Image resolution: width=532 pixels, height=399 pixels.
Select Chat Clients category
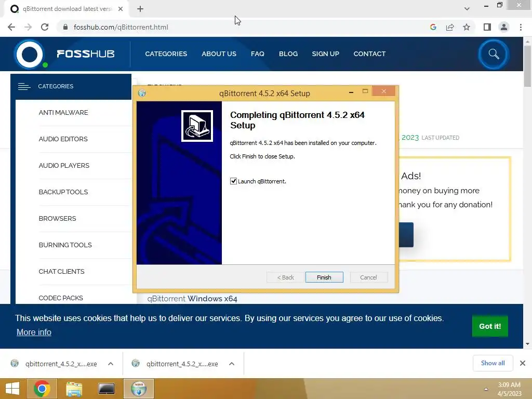click(61, 271)
